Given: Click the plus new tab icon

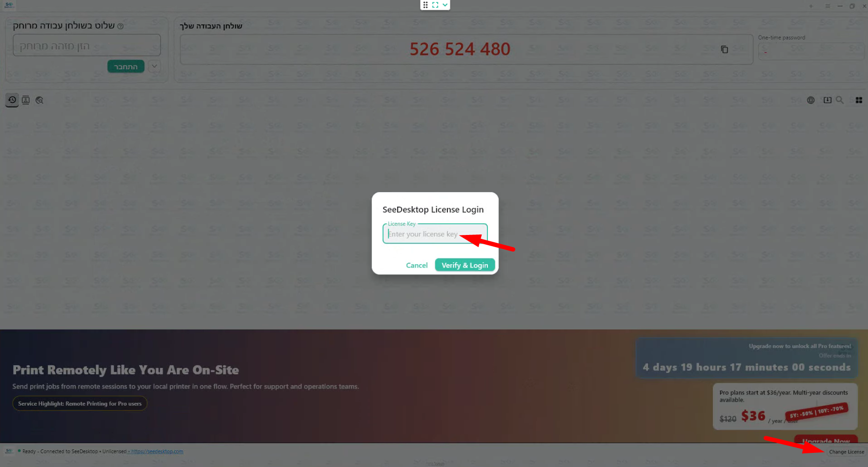Looking at the screenshot, I should [811, 6].
